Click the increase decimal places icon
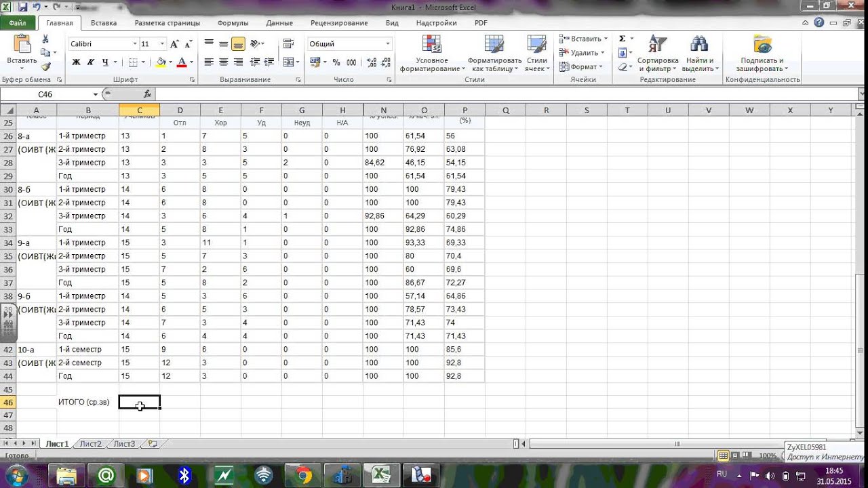 coord(371,62)
